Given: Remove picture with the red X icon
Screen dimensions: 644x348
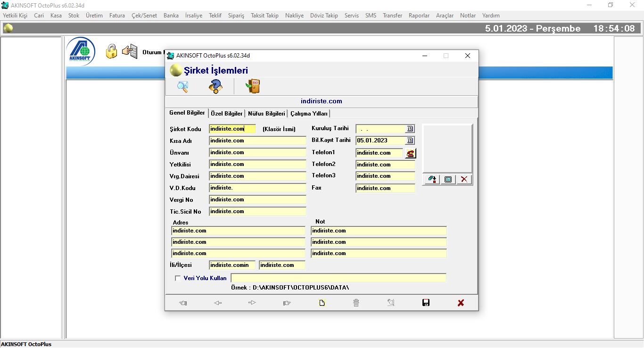Looking at the screenshot, I should click(464, 180).
